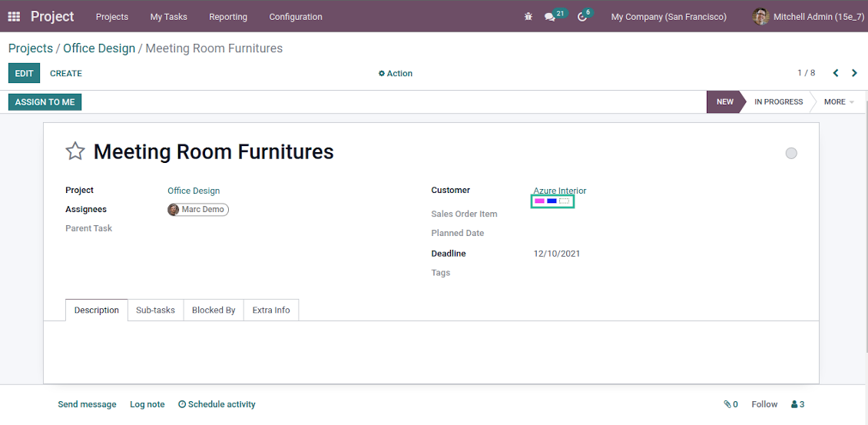Select the pink color swatch
This screenshot has height=425, width=868.
(x=539, y=201)
